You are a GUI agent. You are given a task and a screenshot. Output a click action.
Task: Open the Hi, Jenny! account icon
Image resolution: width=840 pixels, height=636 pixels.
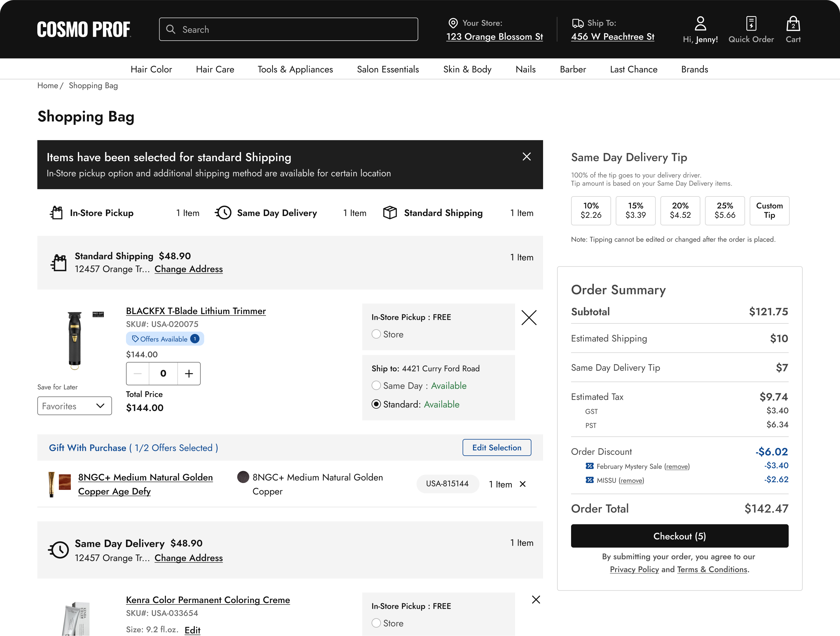(x=700, y=24)
